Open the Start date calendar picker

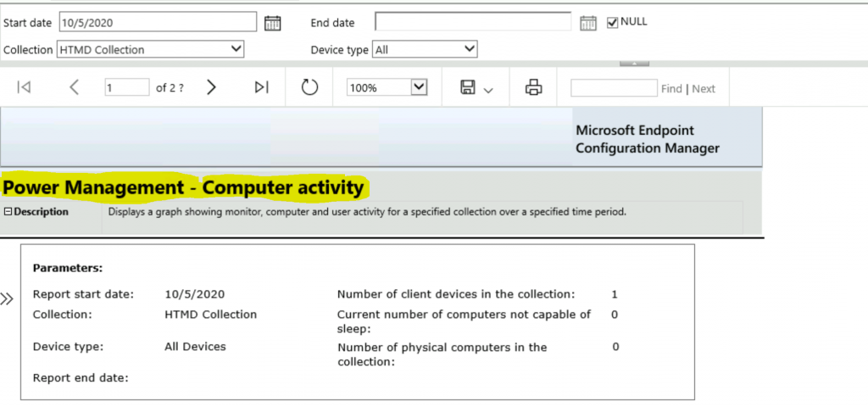[272, 23]
